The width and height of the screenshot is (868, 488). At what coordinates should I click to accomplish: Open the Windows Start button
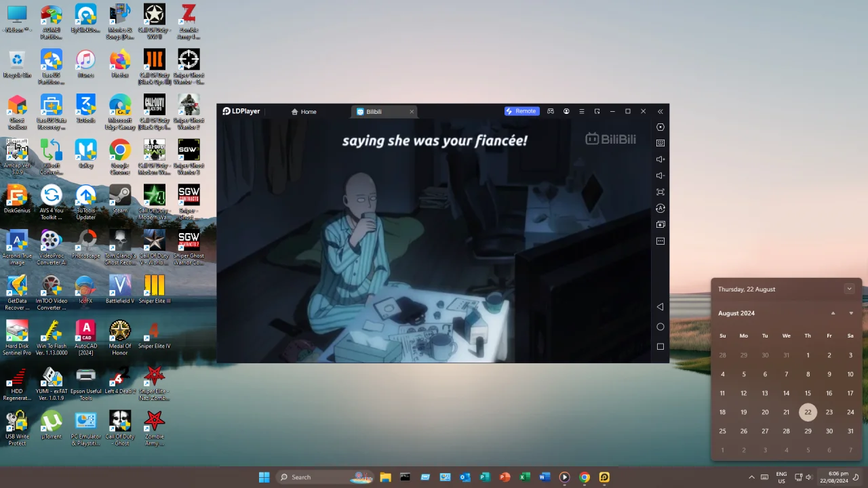point(264,477)
